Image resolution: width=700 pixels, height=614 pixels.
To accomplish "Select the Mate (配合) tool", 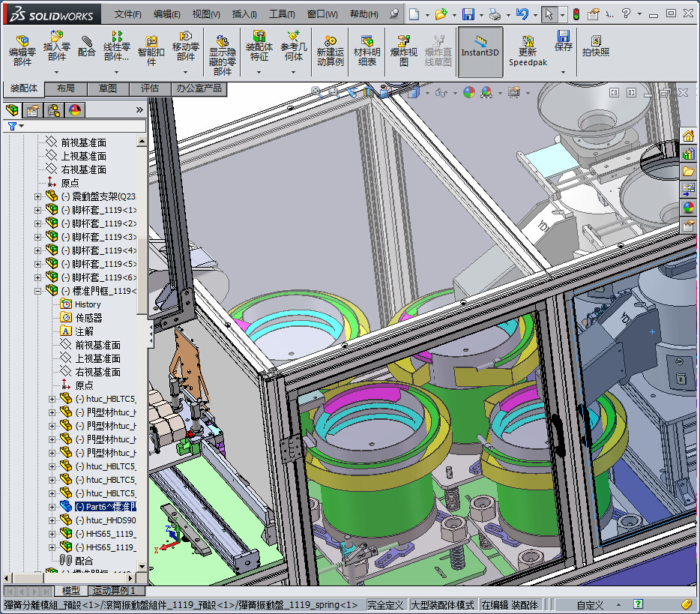I will 87,47.
